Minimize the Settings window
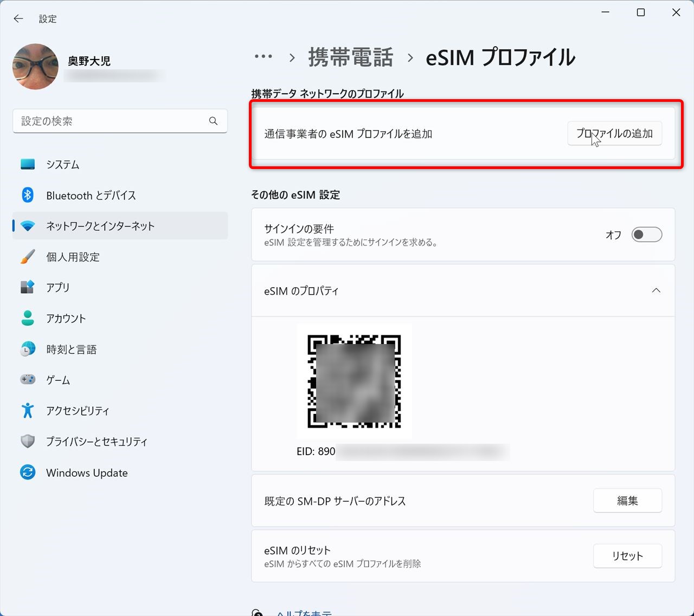 (x=606, y=12)
